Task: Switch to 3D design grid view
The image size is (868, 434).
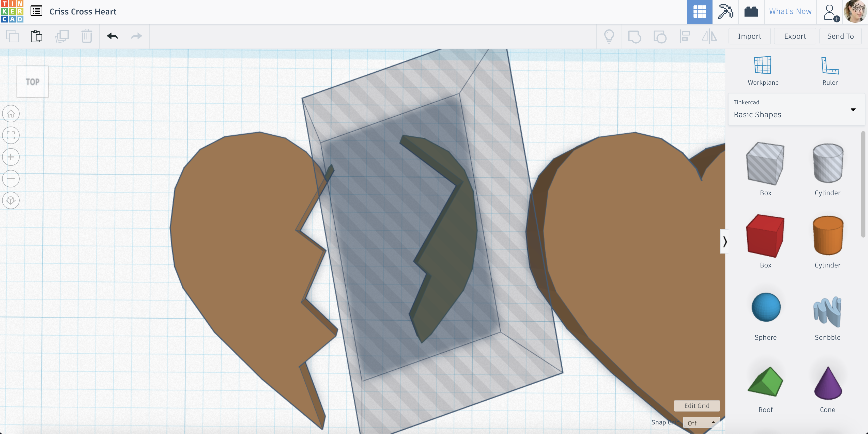Action: 700,12
